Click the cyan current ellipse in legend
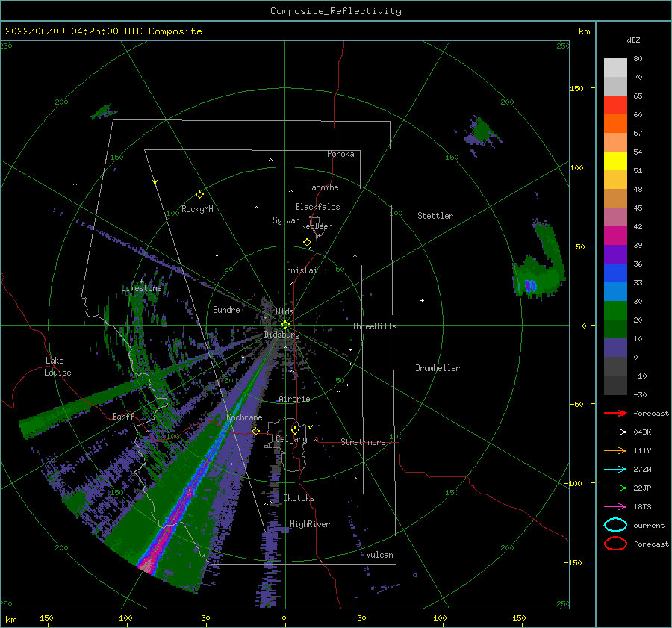The image size is (672, 628). point(615,525)
